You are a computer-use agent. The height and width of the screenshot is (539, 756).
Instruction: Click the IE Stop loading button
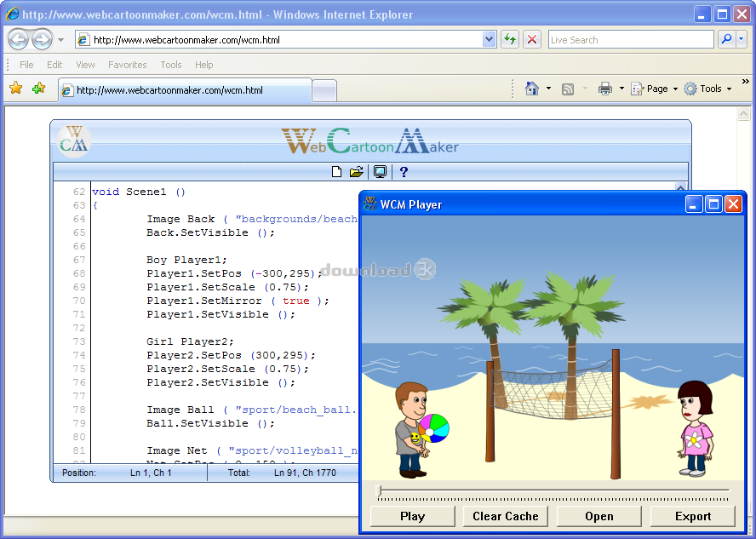532,39
